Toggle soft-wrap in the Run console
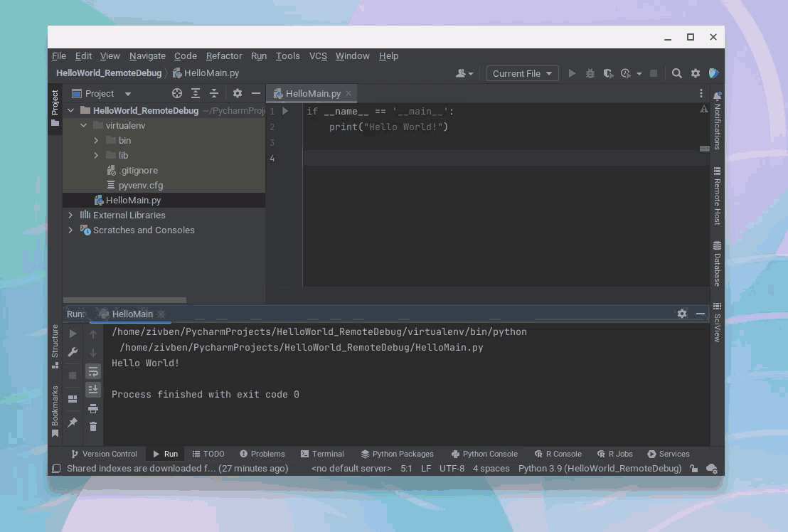The width and height of the screenshot is (788, 532). 93,371
